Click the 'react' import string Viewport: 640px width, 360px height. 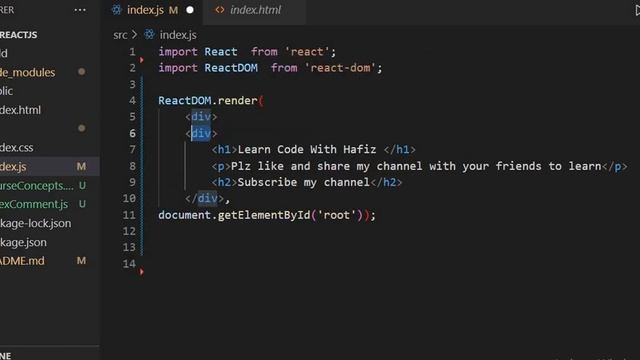point(307,52)
